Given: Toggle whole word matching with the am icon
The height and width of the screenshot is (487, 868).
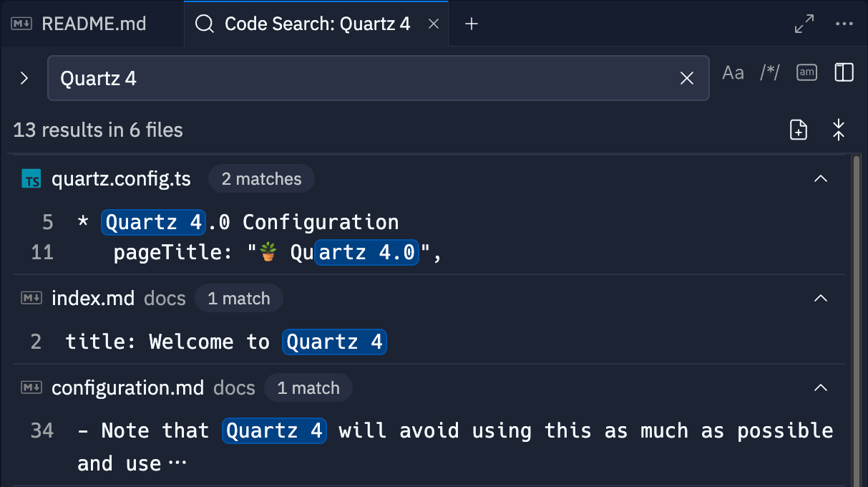Looking at the screenshot, I should [x=806, y=72].
